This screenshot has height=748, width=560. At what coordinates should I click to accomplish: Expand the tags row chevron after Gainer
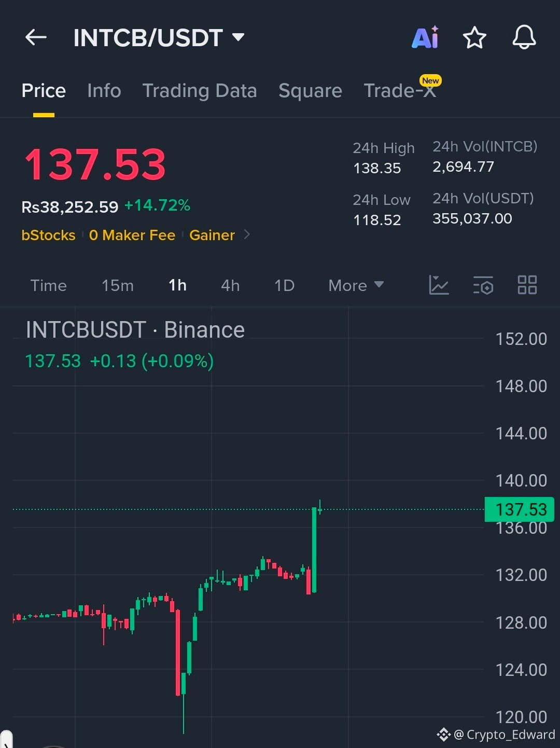[x=247, y=234]
